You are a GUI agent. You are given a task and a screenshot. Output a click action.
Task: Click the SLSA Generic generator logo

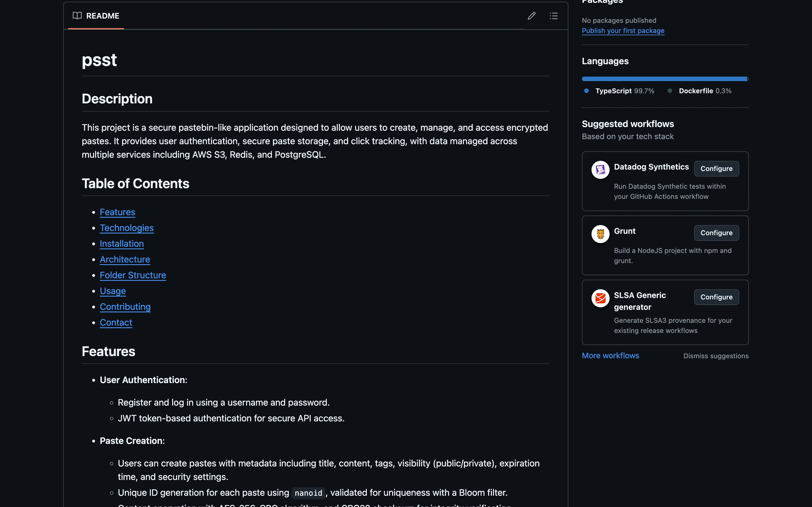pyautogui.click(x=600, y=298)
